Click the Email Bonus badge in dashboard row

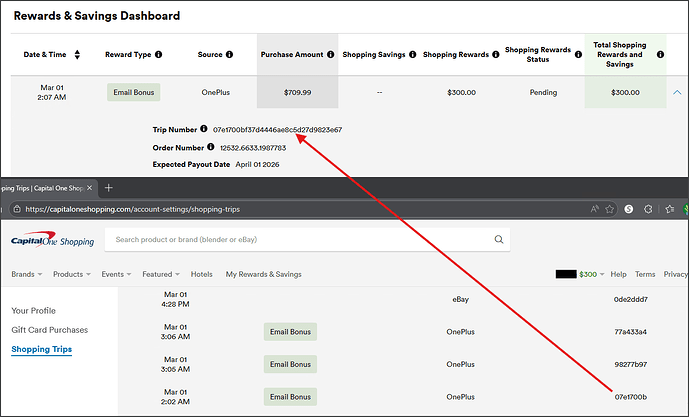[x=133, y=92]
